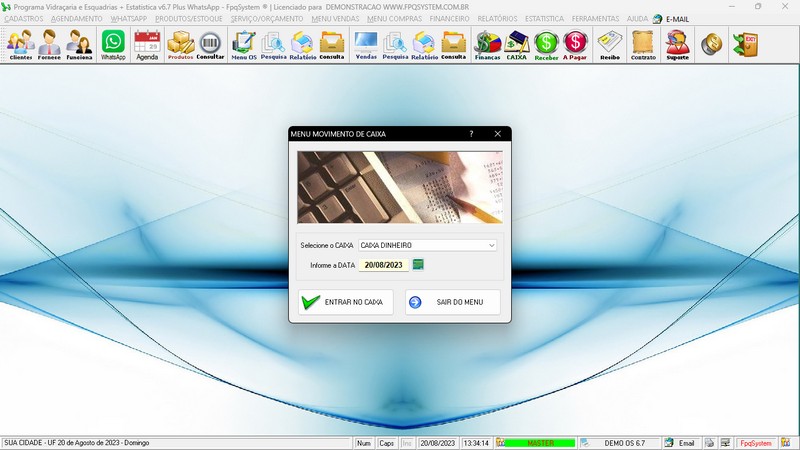Click the SAIR DO MENU button
This screenshot has height=450, width=800.
tap(452, 302)
